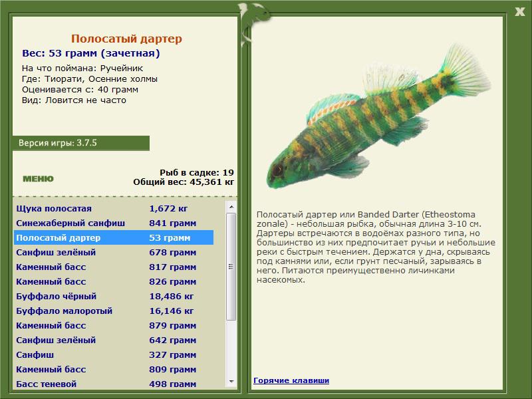Image resolution: width=532 pixels, height=399 pixels.
Task: Select Каменный басс 826 грамм row
Action: [114, 281]
